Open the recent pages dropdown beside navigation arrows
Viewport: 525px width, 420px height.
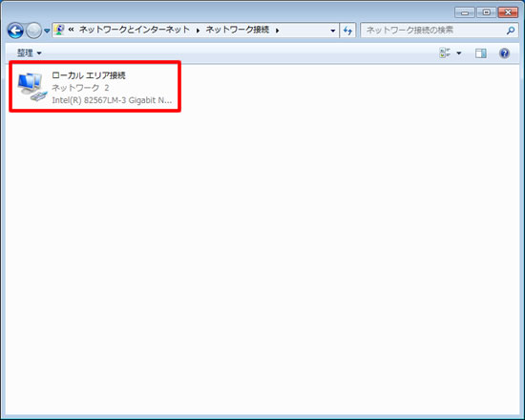tap(47, 31)
